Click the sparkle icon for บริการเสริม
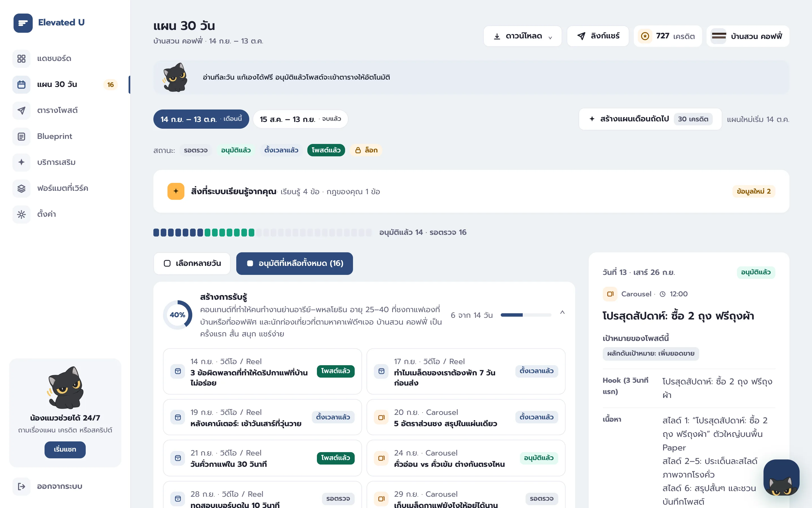The height and width of the screenshot is (508, 812). tap(21, 162)
